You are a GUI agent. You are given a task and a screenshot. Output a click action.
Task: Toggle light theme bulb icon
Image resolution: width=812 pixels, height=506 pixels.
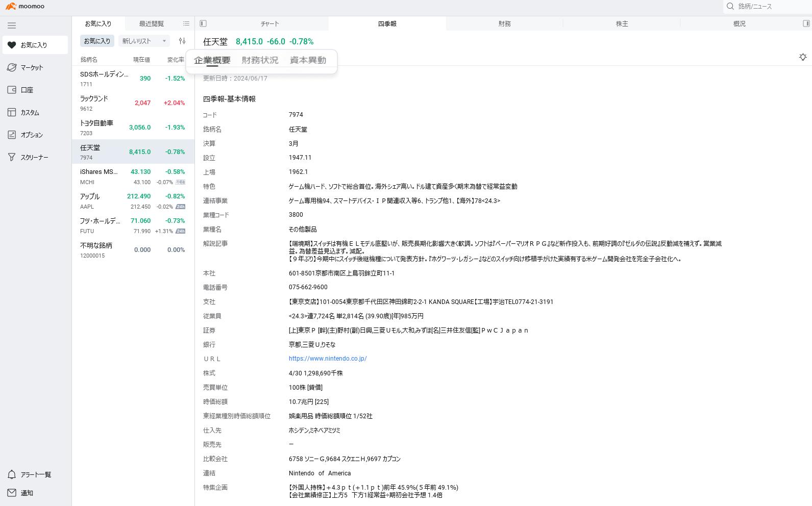point(803,57)
